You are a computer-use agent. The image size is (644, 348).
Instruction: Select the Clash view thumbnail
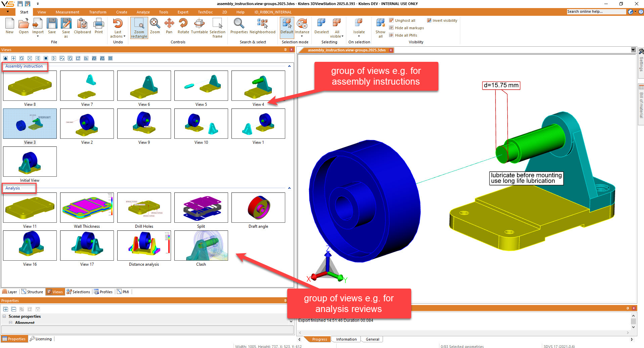click(201, 246)
